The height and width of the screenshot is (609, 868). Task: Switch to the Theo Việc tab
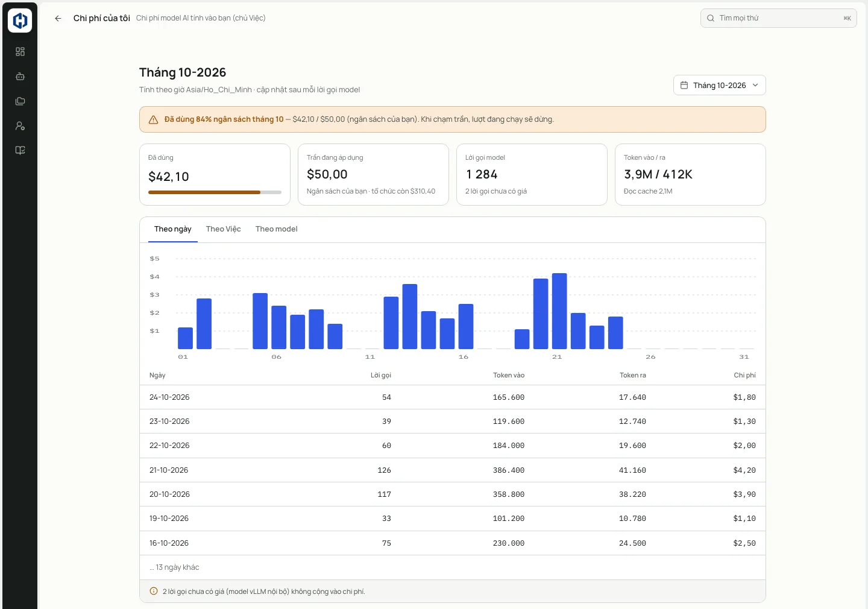click(223, 229)
